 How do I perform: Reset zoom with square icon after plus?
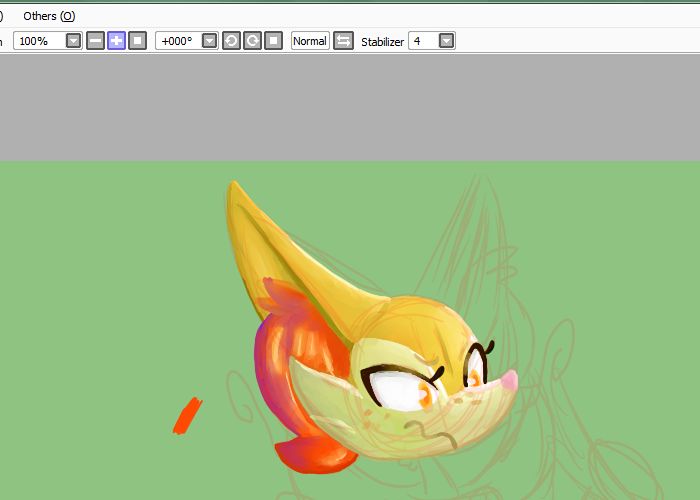(138, 41)
